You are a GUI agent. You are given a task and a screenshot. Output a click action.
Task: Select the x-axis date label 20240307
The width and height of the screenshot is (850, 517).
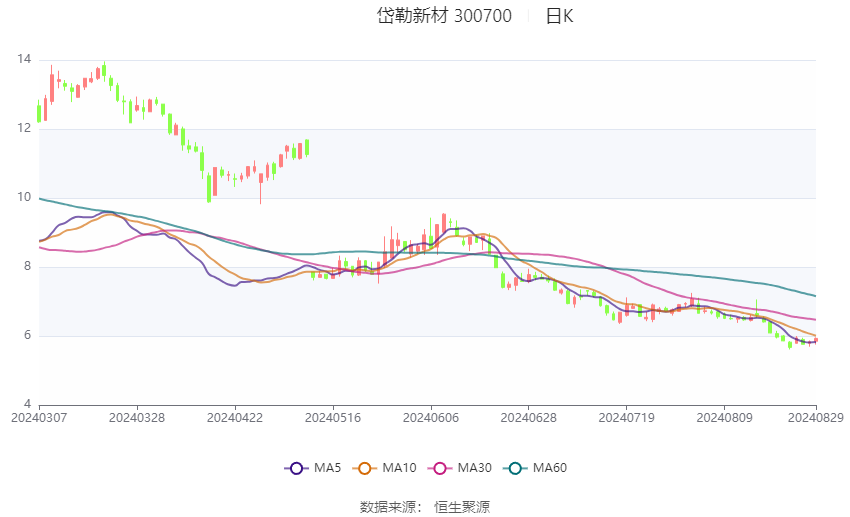(39, 418)
